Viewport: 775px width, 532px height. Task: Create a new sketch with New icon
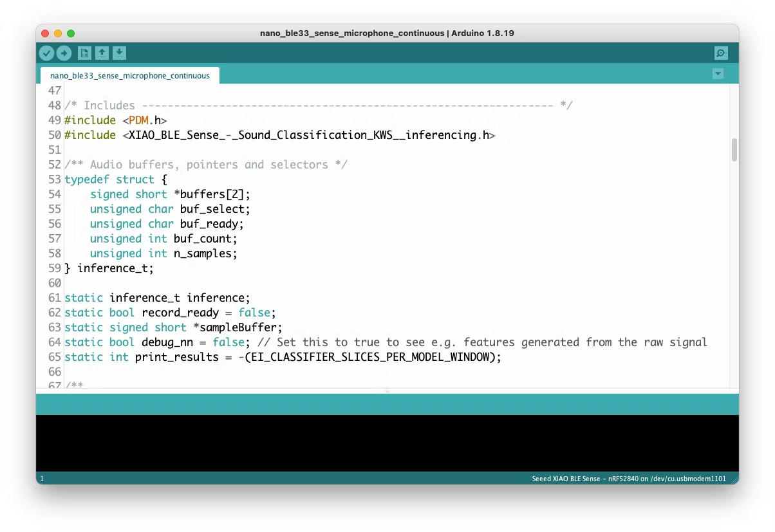[x=84, y=53]
